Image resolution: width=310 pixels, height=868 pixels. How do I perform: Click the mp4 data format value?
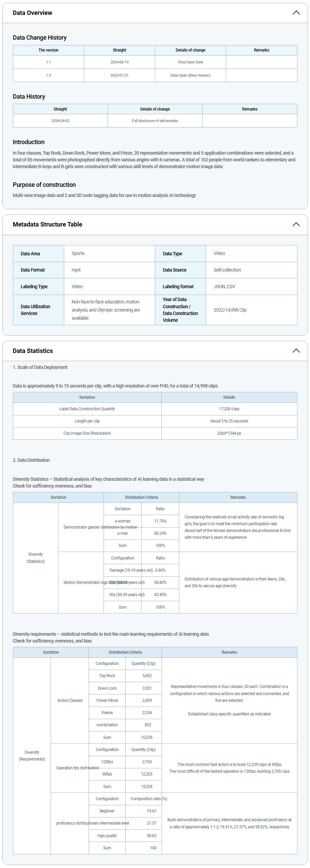pyautogui.click(x=76, y=270)
